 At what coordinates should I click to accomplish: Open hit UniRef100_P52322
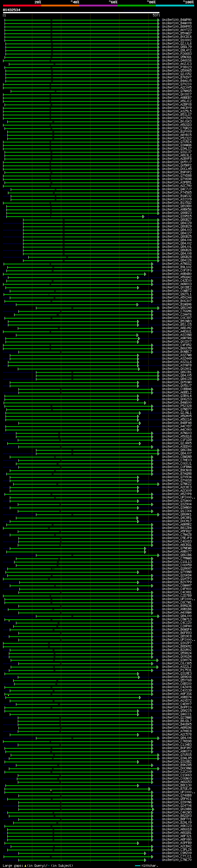coord(176,139)
